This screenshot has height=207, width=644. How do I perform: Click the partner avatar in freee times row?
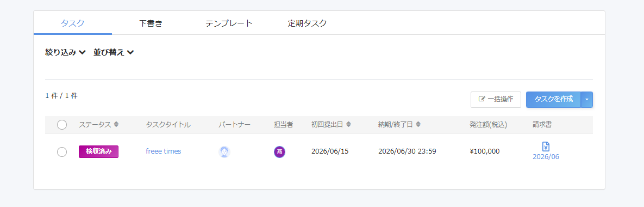click(224, 152)
